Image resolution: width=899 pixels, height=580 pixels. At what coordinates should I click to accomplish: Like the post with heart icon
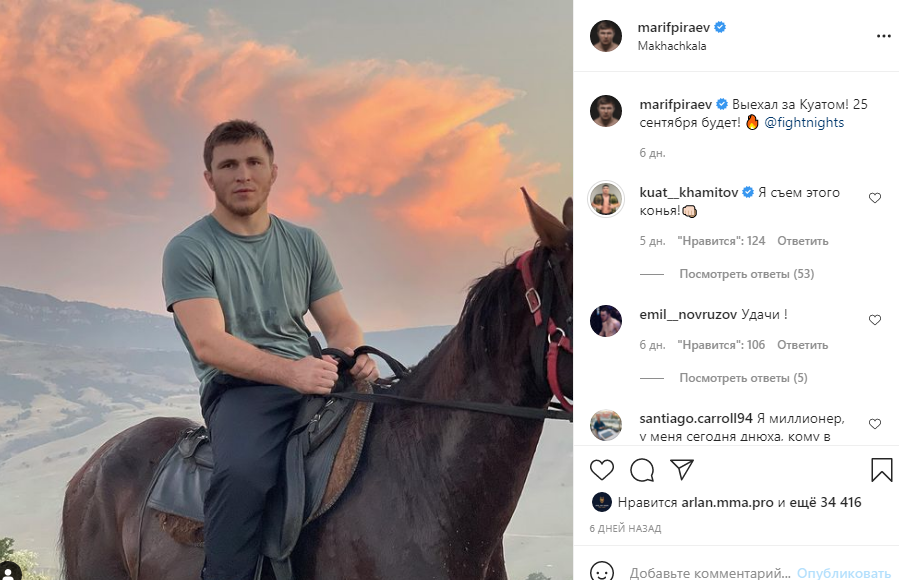click(602, 470)
